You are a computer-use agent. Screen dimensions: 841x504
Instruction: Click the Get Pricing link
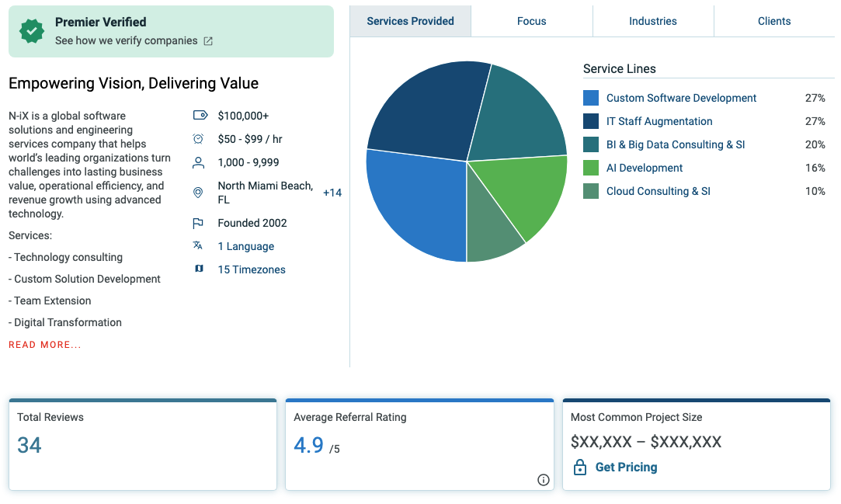click(626, 467)
